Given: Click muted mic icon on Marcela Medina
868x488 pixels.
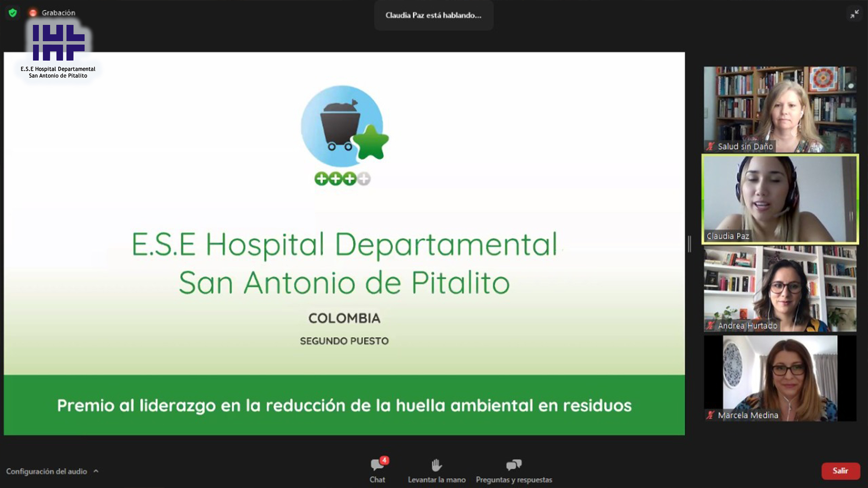Looking at the screenshot, I should point(710,415).
